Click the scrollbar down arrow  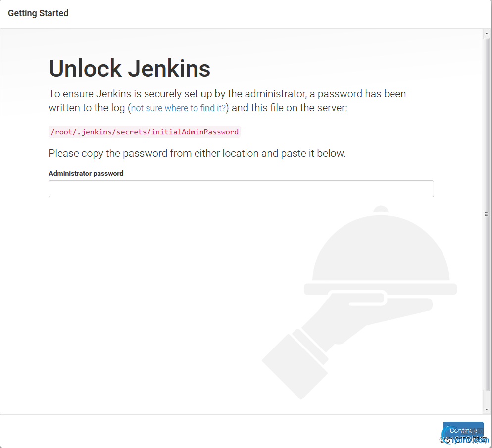pyautogui.click(x=487, y=409)
